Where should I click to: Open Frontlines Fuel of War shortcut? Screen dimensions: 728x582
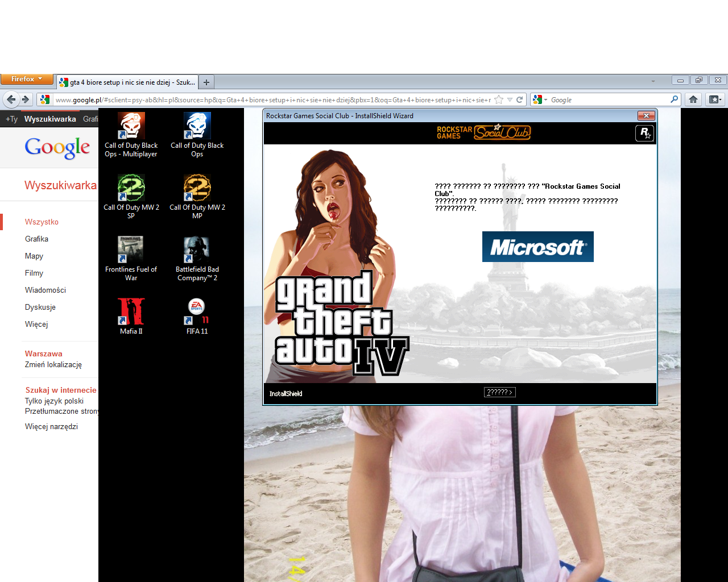(x=131, y=259)
